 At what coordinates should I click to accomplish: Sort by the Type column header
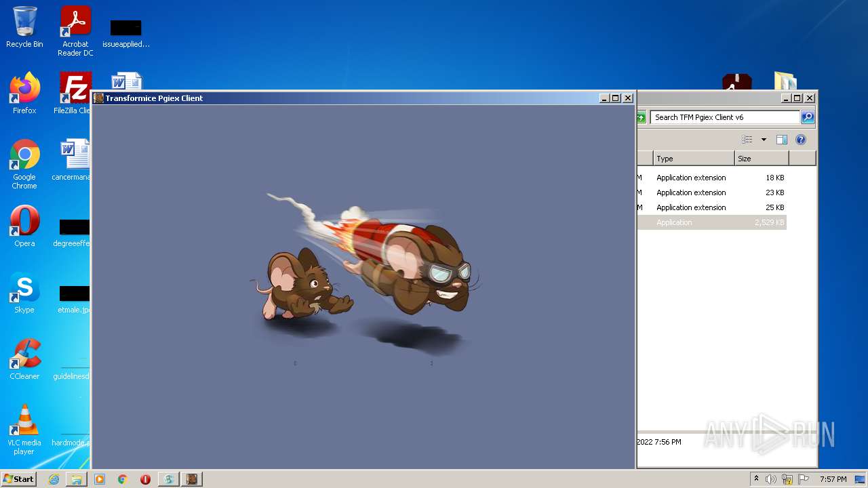(694, 159)
